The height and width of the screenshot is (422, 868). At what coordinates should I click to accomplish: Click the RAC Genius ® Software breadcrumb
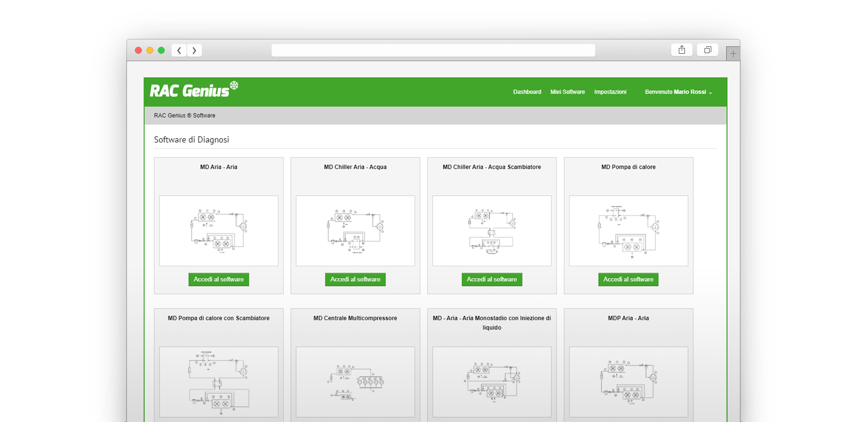[x=185, y=116]
